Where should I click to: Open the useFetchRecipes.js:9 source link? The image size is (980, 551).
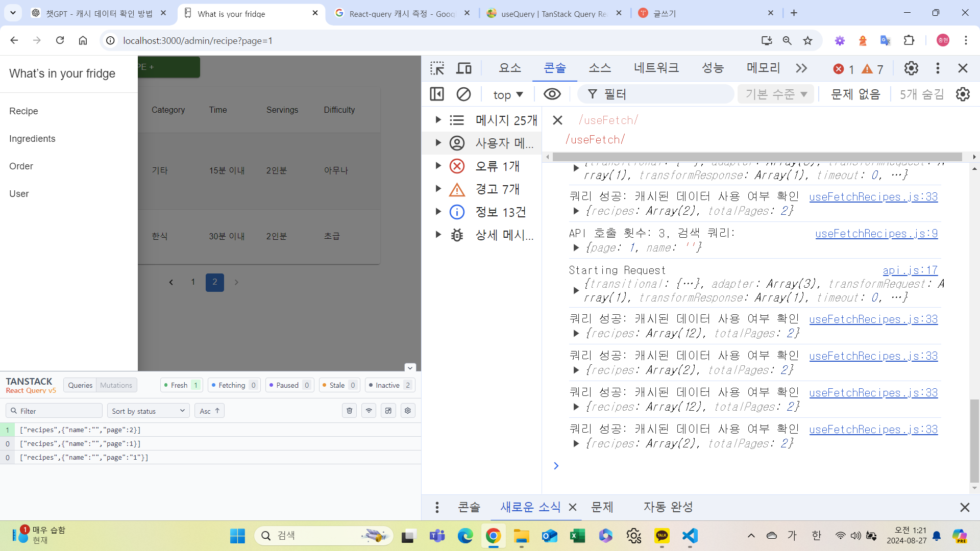[x=876, y=234]
